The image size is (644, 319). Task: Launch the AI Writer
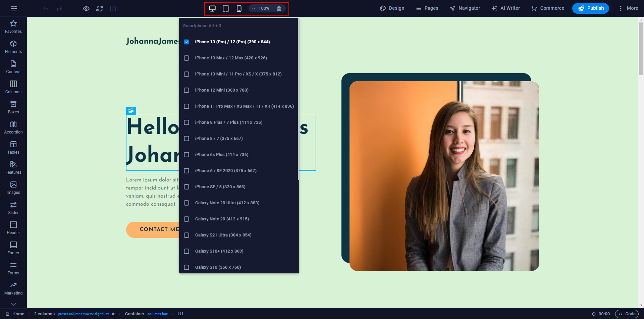pyautogui.click(x=506, y=8)
